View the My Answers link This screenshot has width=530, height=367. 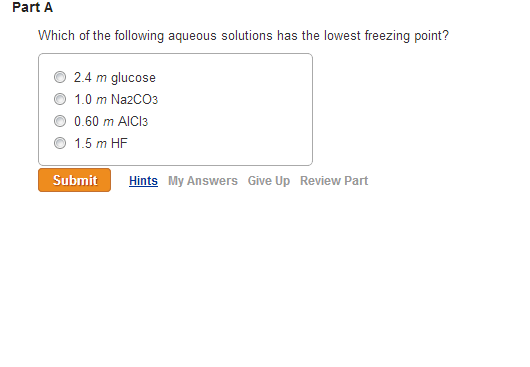point(203,181)
